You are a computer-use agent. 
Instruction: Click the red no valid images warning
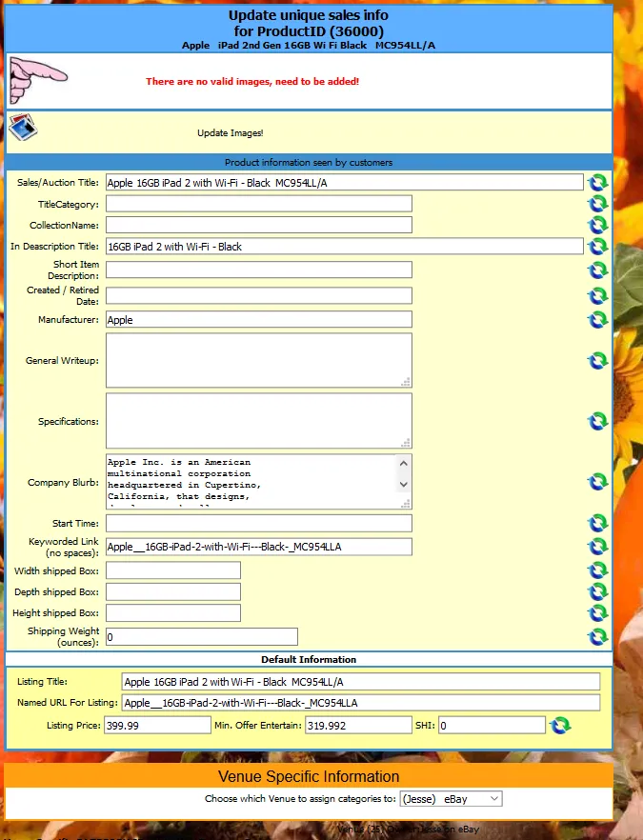tap(252, 82)
